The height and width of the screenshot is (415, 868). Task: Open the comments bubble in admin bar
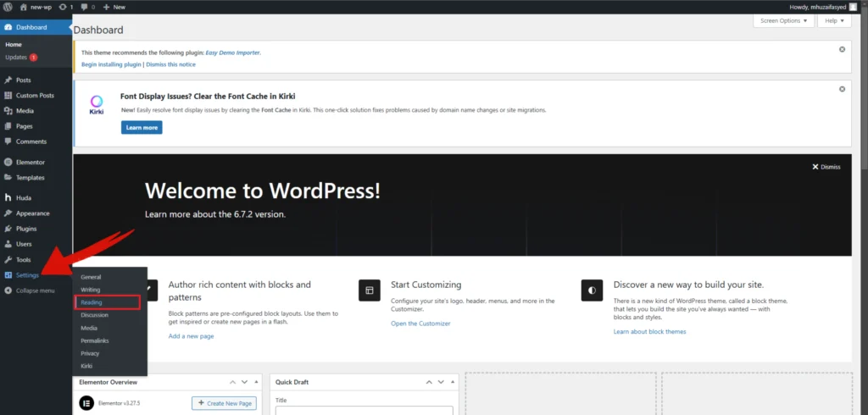pyautogui.click(x=87, y=7)
